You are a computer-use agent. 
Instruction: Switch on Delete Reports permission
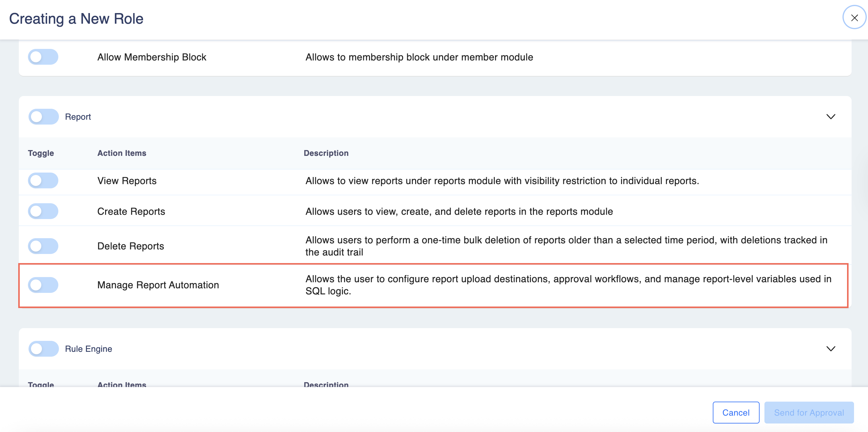pos(43,246)
